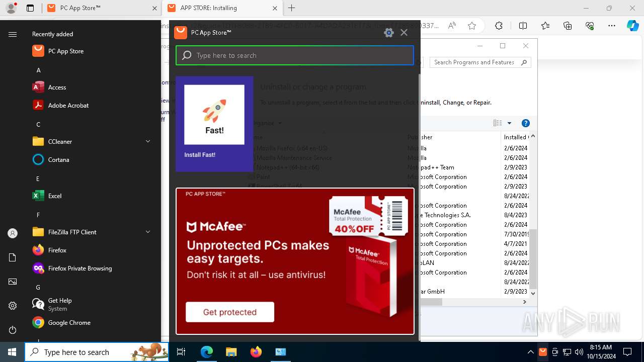Switch to the PC App Store browser tab
Viewport: 644px width, 362px height.
[101, 8]
